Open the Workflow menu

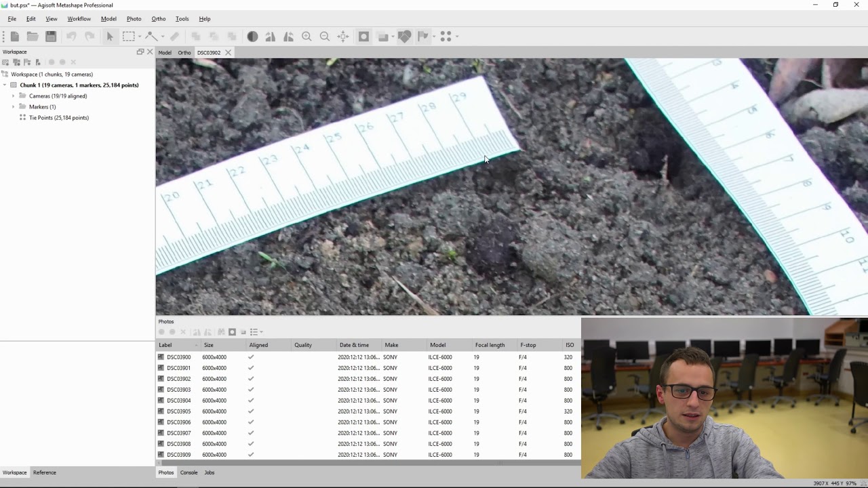click(x=79, y=19)
